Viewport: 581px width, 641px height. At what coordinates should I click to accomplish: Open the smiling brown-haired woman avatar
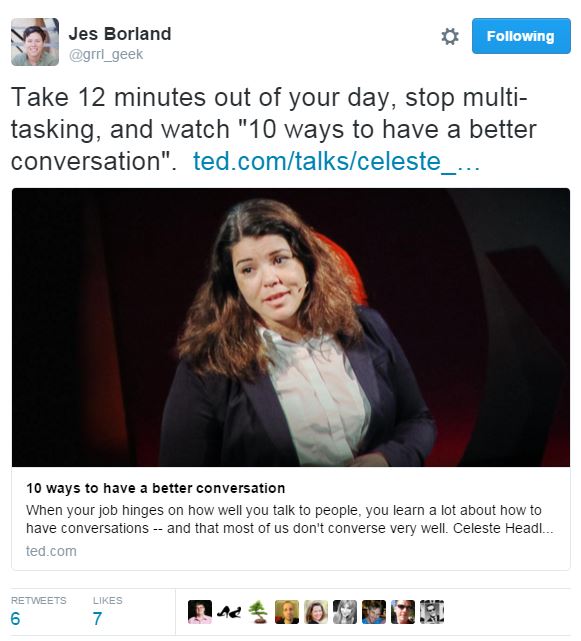(x=316, y=612)
